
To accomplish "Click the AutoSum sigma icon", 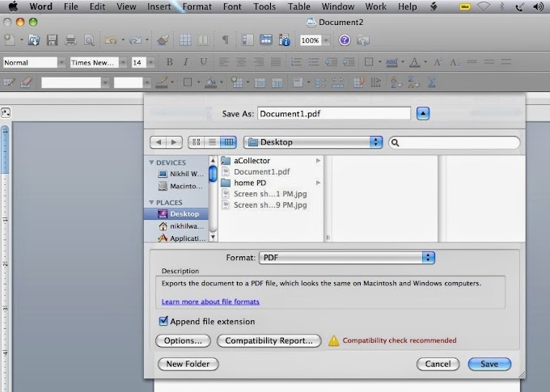I will 432,82.
